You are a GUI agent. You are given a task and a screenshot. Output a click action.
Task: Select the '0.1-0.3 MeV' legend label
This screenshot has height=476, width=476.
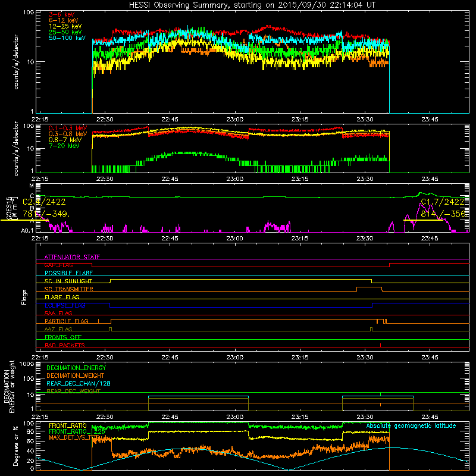tap(68, 128)
